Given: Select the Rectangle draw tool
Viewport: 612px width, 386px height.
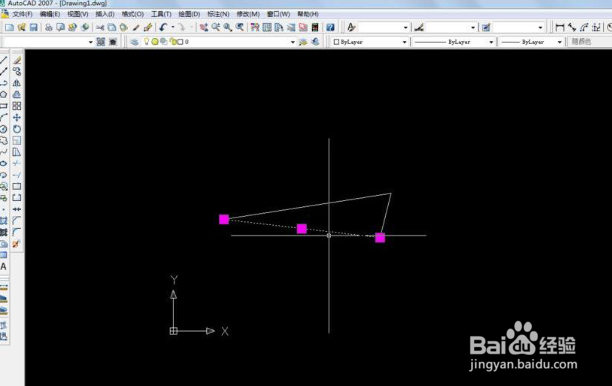Looking at the screenshot, I should 4,106.
